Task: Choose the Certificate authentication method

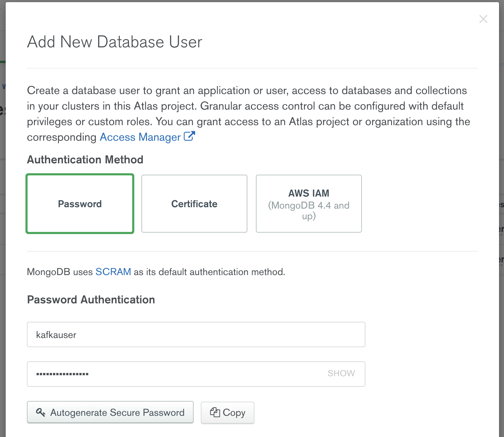Action: point(194,204)
